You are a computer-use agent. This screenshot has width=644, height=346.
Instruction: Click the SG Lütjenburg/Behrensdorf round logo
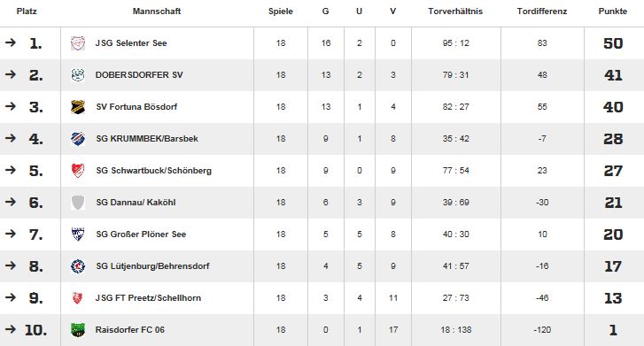(x=78, y=266)
